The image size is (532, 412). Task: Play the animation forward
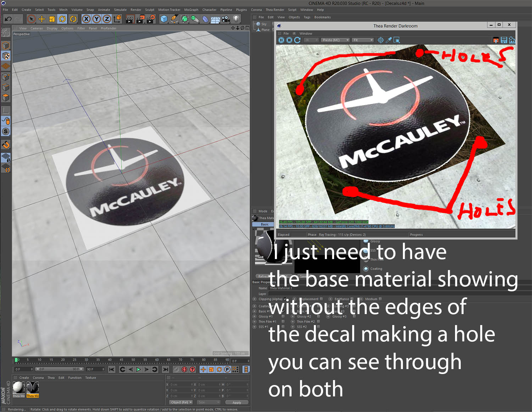pyautogui.click(x=138, y=369)
